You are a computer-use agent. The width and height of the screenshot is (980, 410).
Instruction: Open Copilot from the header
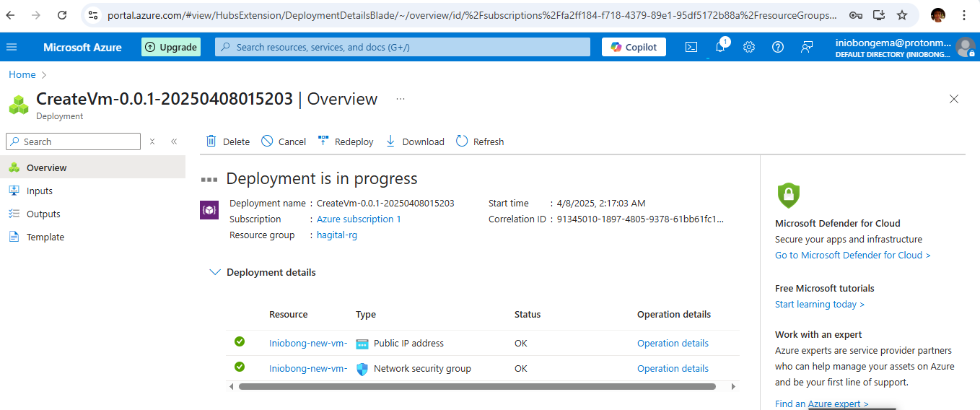[634, 47]
